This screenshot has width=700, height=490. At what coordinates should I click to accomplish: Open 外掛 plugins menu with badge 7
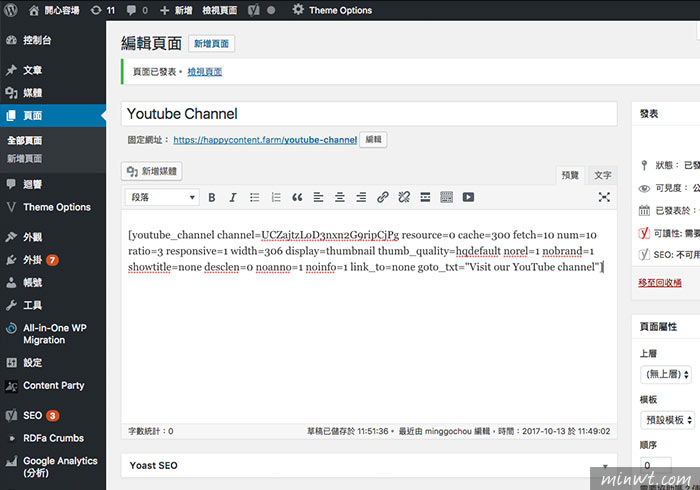pos(53,260)
